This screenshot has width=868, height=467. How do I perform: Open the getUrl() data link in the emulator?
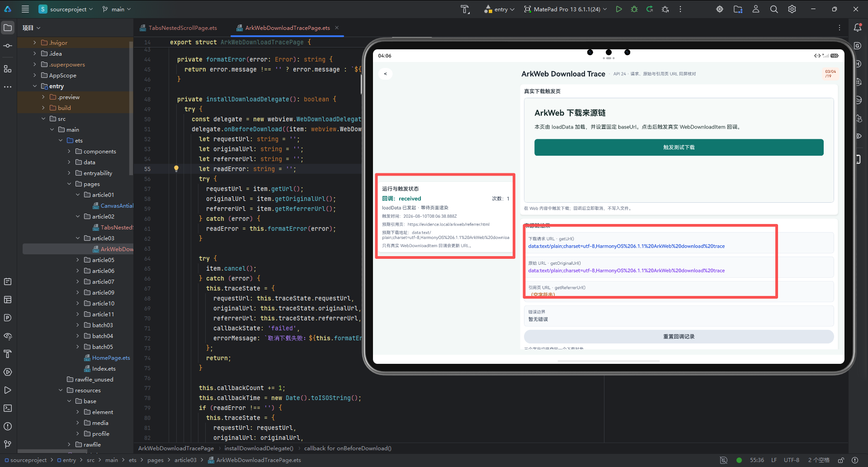coord(626,246)
